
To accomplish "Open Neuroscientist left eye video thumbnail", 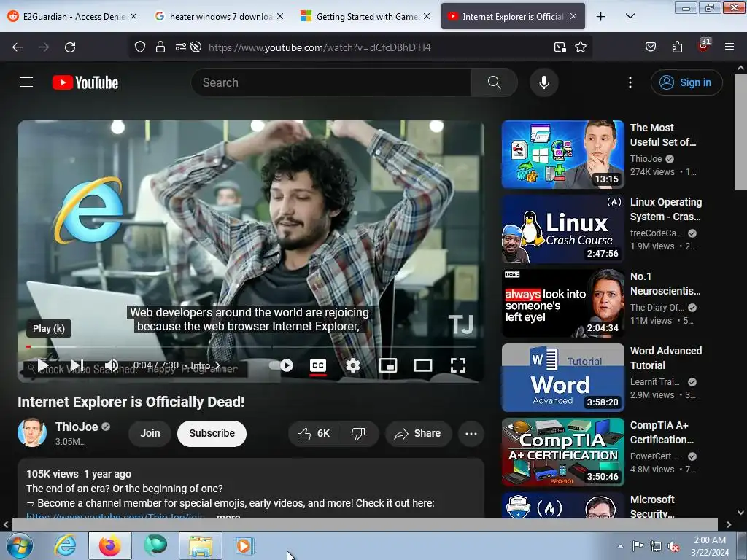I will pos(562,303).
